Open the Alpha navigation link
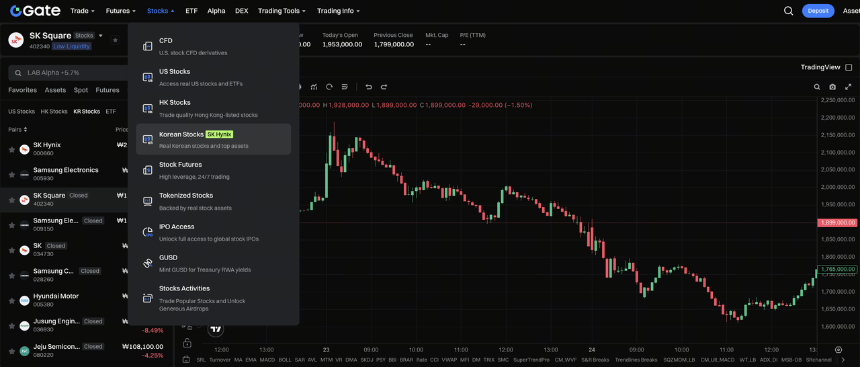This screenshot has width=860, height=367. [x=216, y=11]
